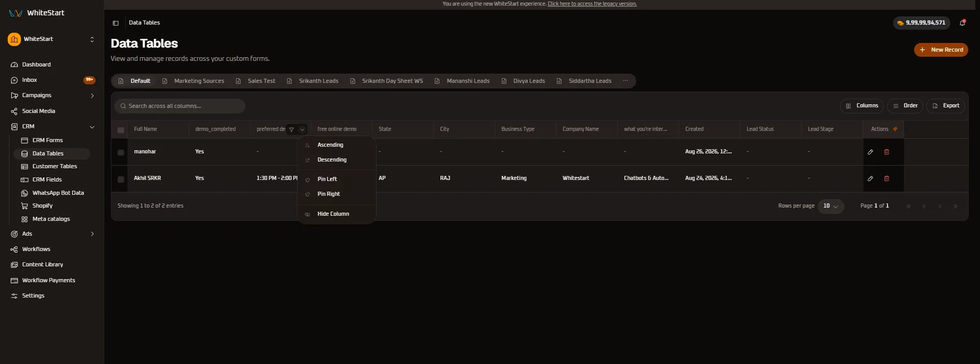Click the coin balance 9,99,99,94,571
Image resolution: width=980 pixels, height=364 pixels.
coord(922,22)
